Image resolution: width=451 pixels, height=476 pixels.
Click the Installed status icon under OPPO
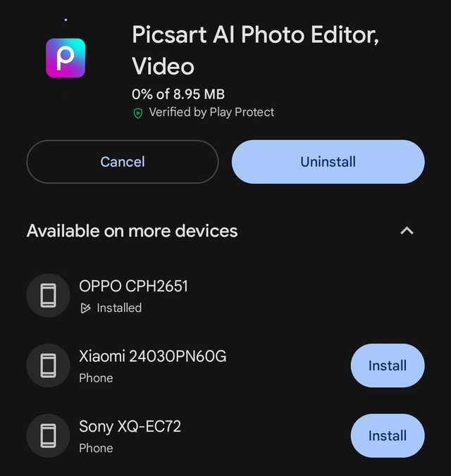click(85, 308)
